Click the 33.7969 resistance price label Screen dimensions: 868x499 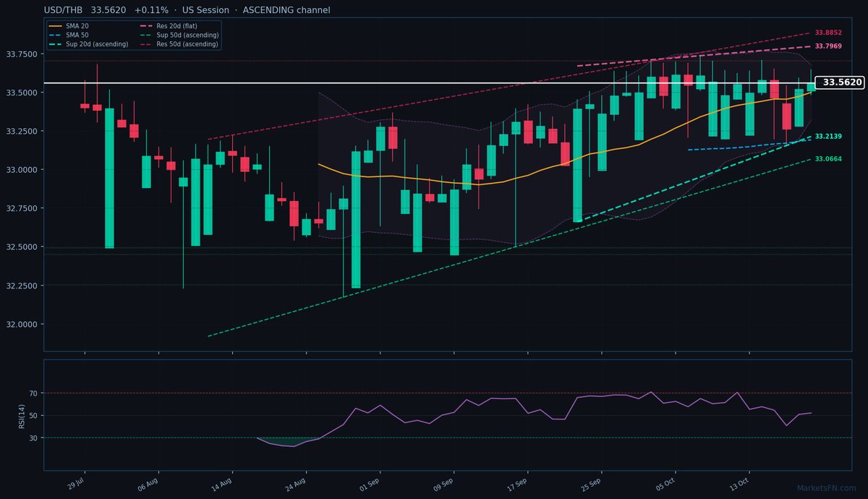tap(828, 46)
